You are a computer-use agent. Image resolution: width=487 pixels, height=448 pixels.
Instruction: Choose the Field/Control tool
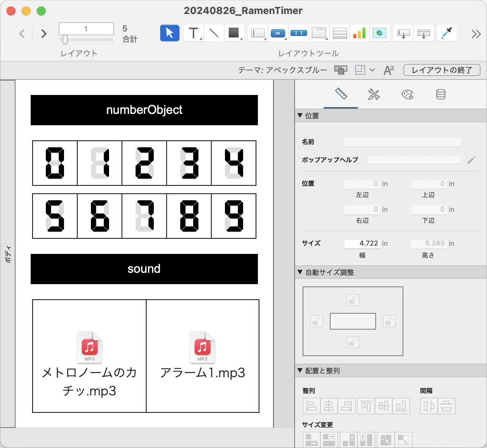point(258,33)
